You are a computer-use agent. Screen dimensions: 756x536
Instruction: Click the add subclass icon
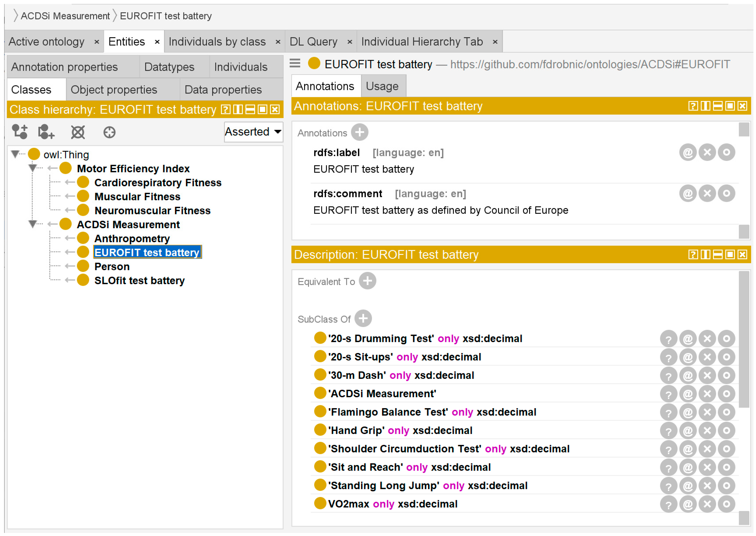point(20,132)
